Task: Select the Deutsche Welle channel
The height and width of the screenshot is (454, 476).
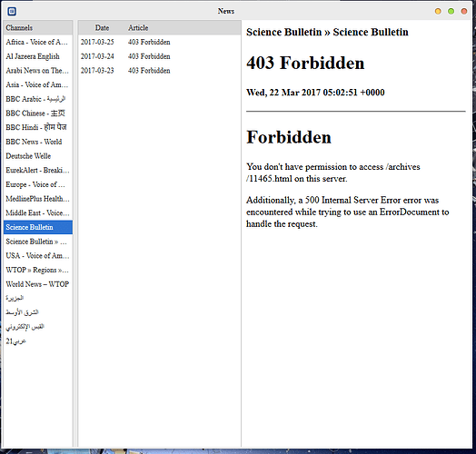Action: (x=38, y=156)
